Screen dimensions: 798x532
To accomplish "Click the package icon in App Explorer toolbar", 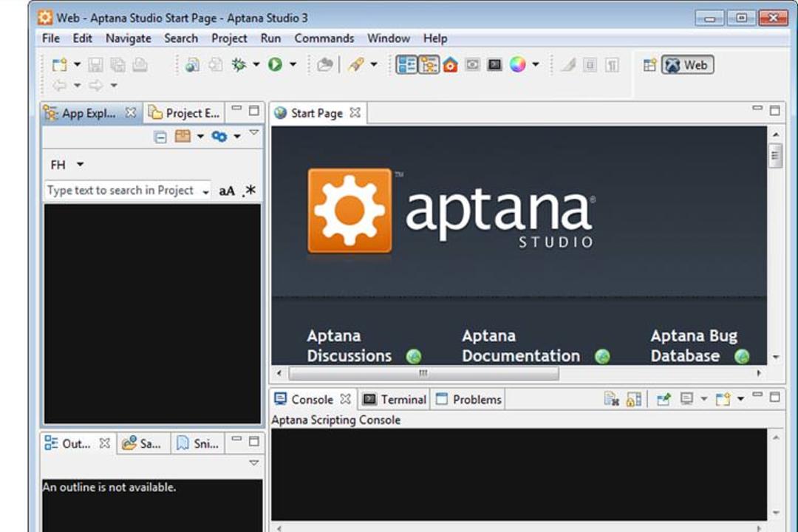I will [183, 136].
